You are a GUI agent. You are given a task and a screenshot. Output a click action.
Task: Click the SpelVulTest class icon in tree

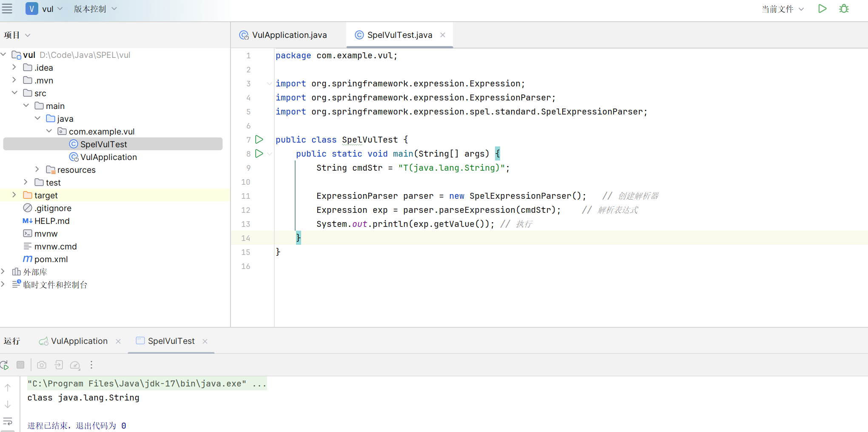(x=74, y=144)
